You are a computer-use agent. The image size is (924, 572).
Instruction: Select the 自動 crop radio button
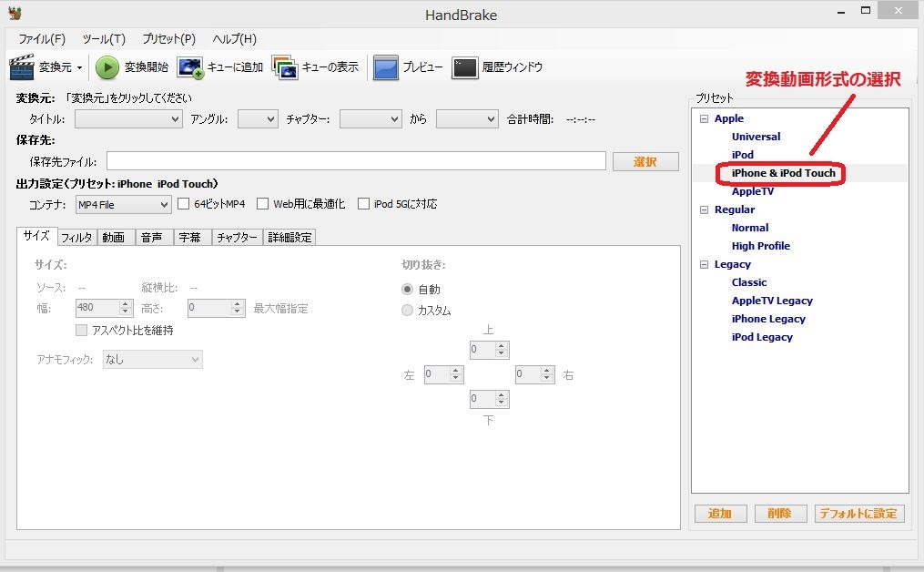[x=407, y=289]
